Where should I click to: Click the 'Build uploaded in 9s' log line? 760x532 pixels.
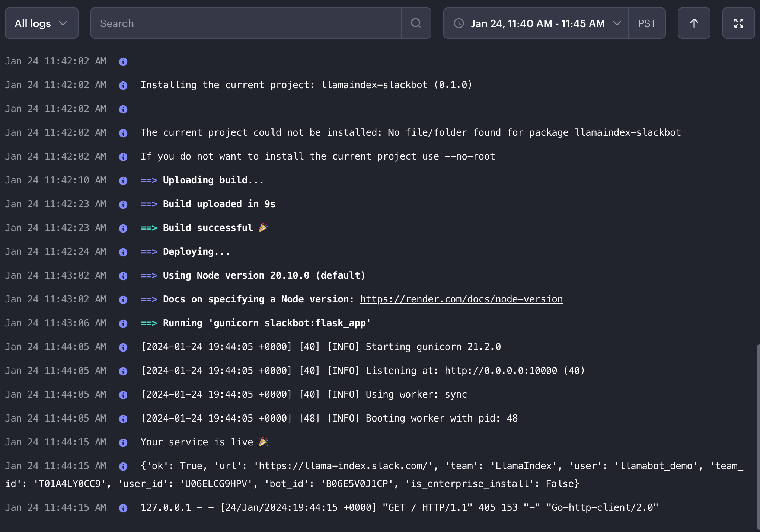tap(219, 204)
